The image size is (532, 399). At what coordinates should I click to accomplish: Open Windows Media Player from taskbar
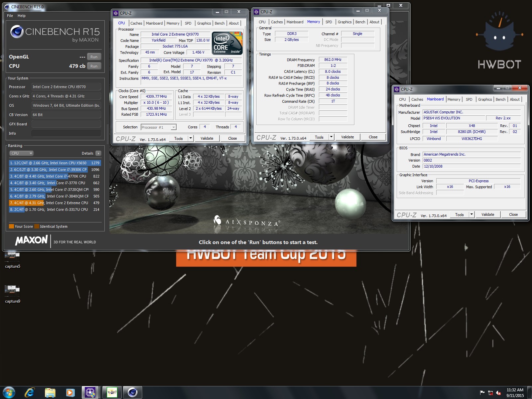tap(70, 393)
